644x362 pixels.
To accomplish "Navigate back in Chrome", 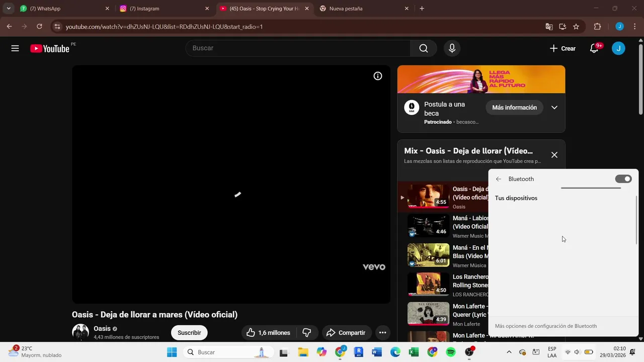I will pos(9,26).
